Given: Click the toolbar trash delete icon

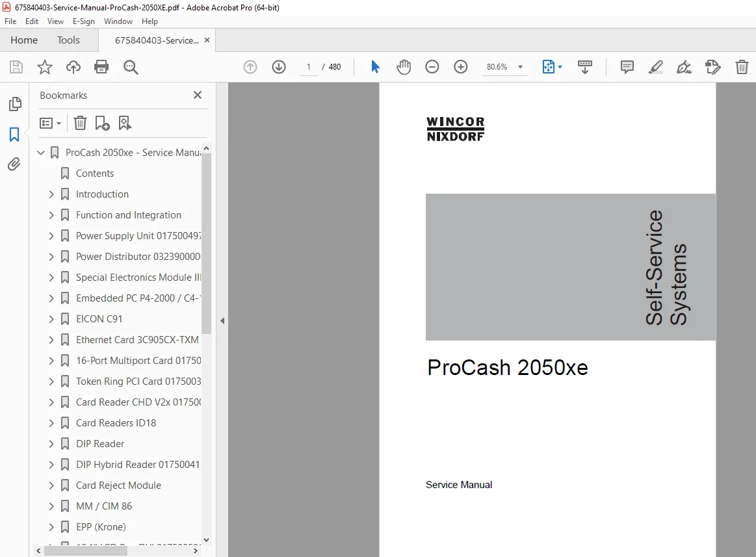Looking at the screenshot, I should click(x=742, y=66).
